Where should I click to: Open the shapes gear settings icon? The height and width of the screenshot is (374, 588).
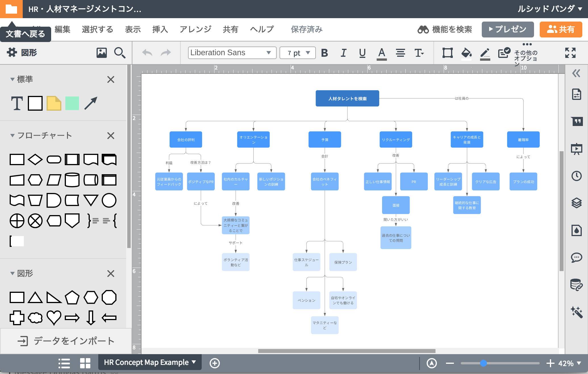click(x=12, y=52)
